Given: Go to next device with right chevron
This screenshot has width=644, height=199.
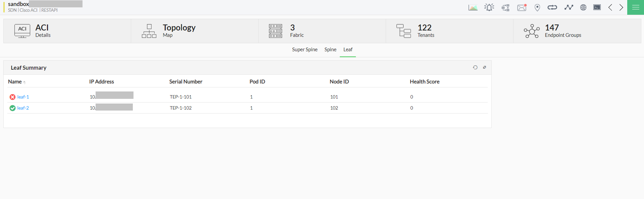Looking at the screenshot, I should pyautogui.click(x=621, y=7).
